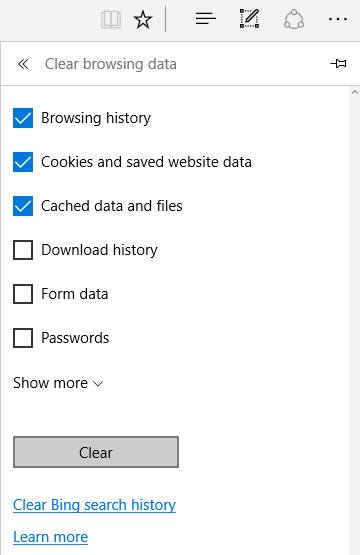This screenshot has width=360, height=555.
Task: Open Clear Bing search history link
Action: [x=95, y=505]
